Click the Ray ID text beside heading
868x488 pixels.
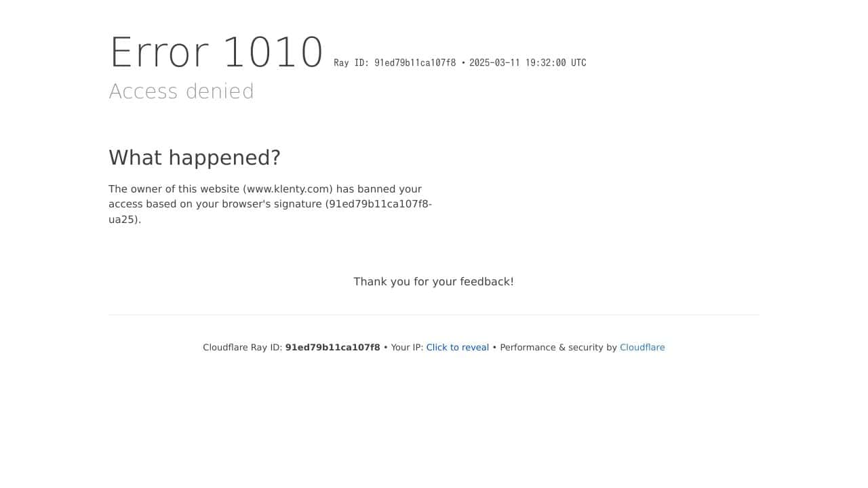395,62
